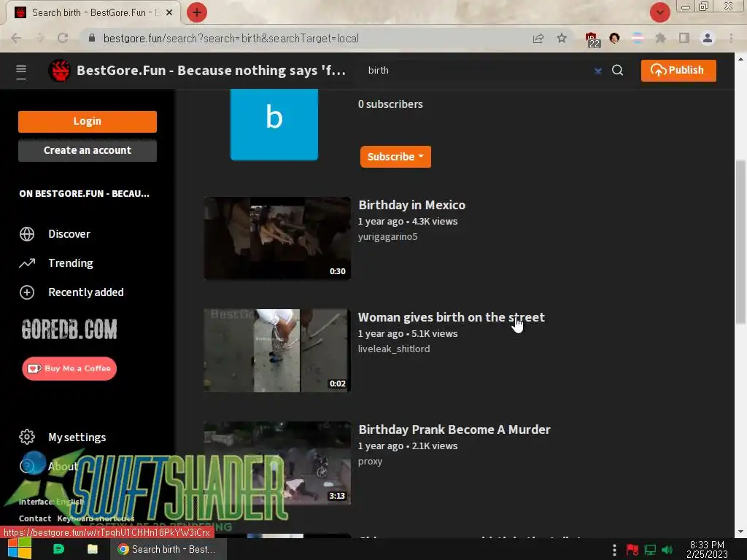Viewport: 747px width, 560px height.
Task: Open the Extensions puzzle piece menu
Action: point(660,38)
